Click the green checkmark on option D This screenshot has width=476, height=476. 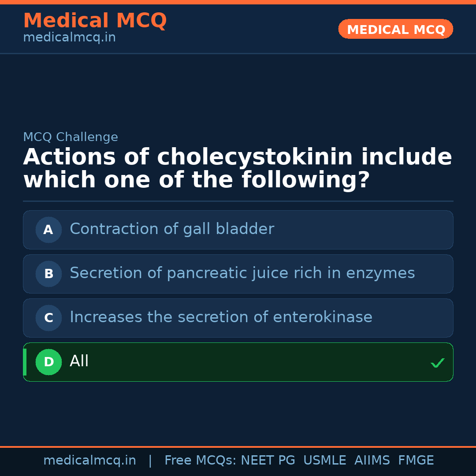437,363
